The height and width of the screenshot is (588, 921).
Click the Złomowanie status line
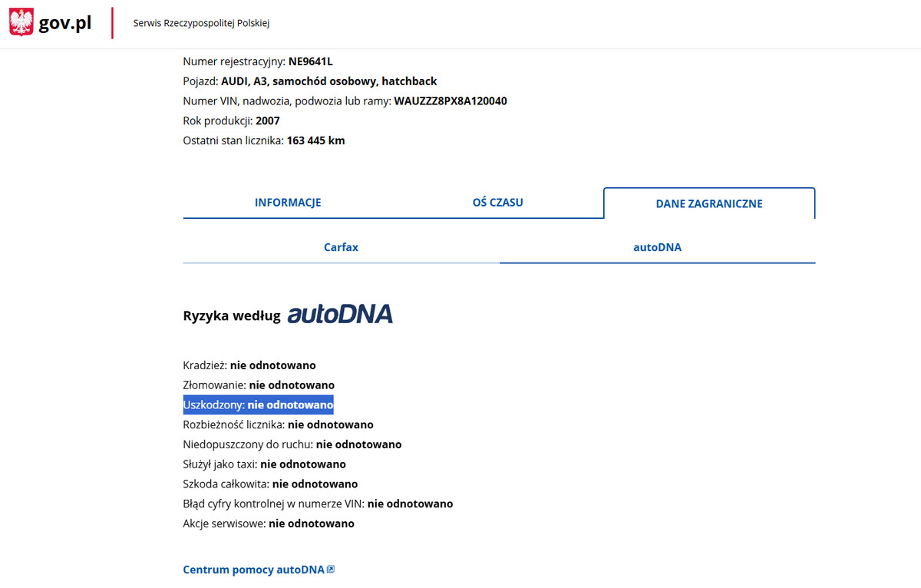(x=259, y=385)
